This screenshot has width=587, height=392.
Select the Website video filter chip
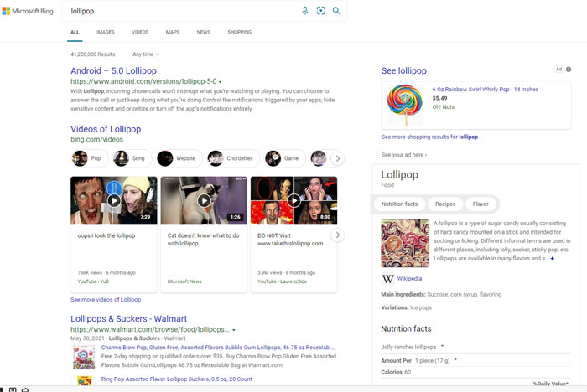(x=179, y=158)
